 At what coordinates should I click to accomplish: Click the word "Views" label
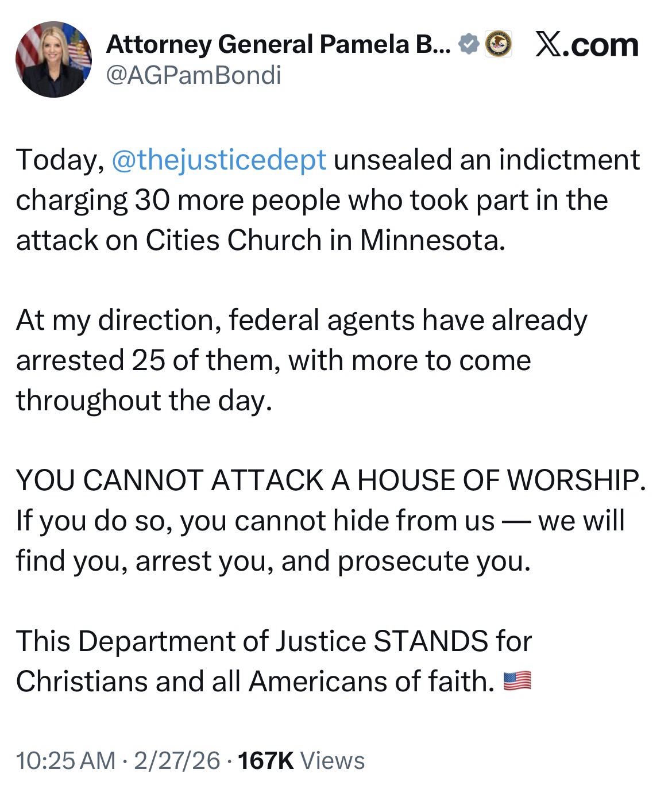click(333, 760)
